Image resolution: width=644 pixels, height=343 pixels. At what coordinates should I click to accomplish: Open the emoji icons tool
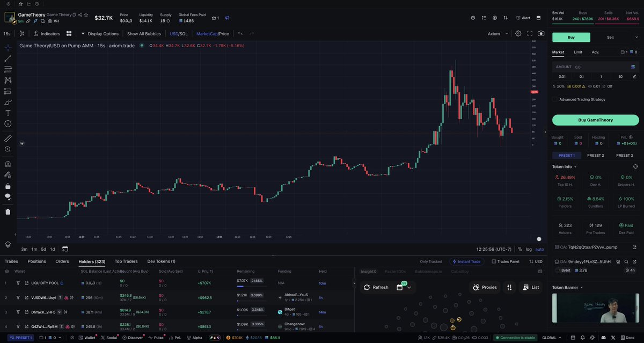8,124
